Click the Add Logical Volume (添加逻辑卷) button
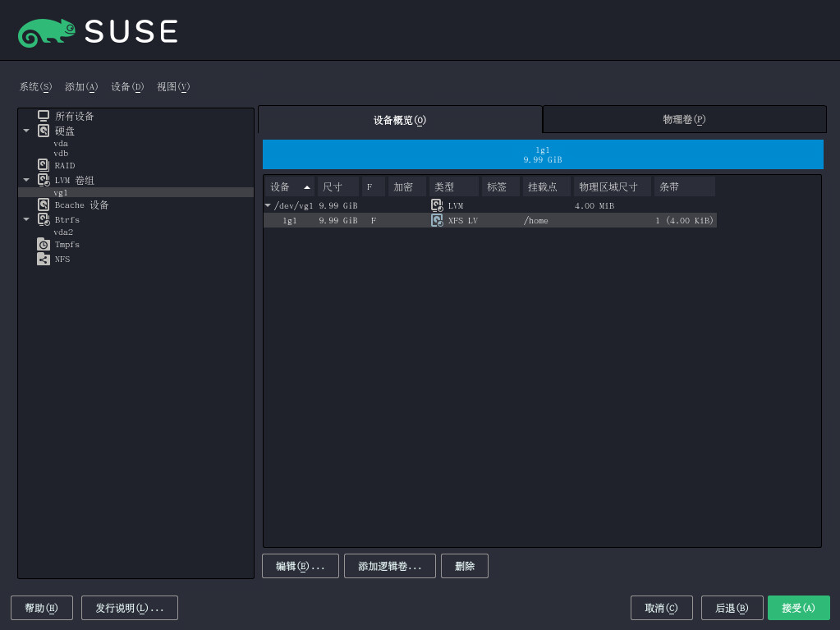 pos(389,566)
